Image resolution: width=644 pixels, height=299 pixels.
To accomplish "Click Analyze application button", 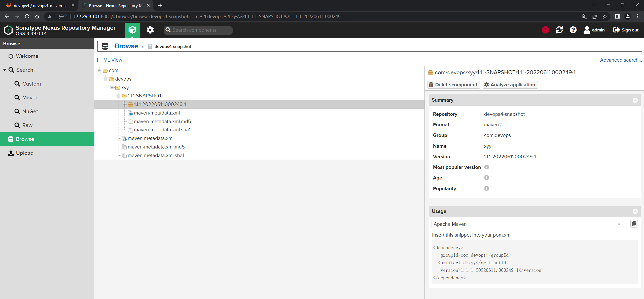I will (510, 85).
